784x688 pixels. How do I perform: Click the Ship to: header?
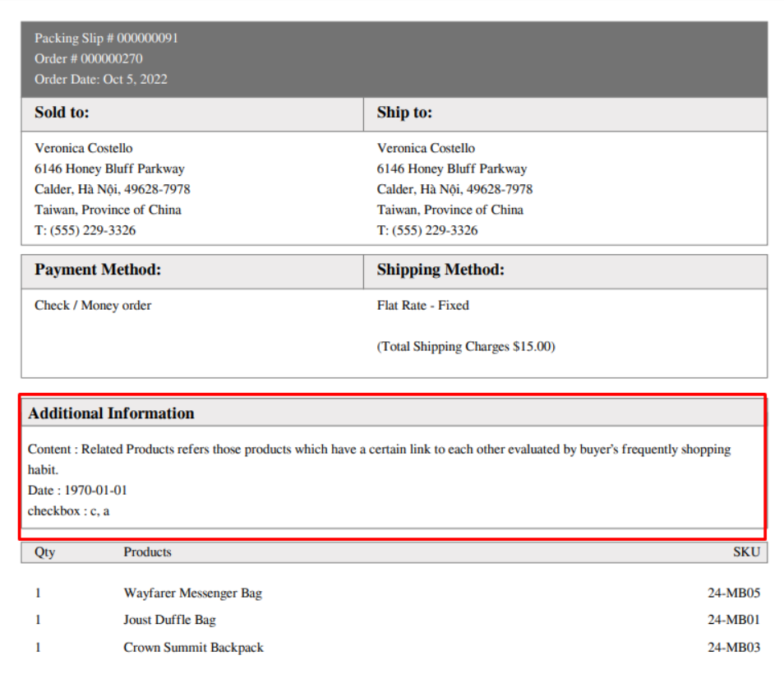tap(404, 113)
